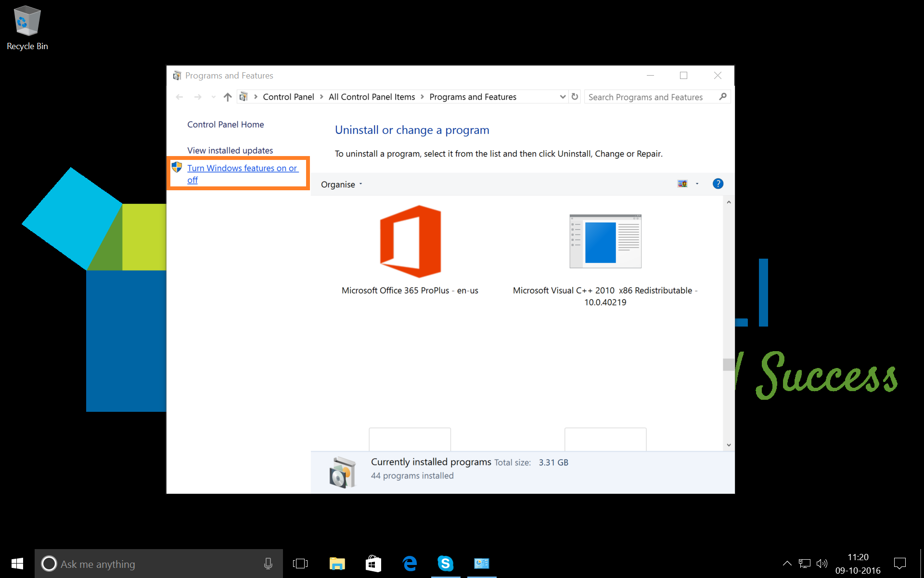Show hidden system tray icons
Image resolution: width=924 pixels, height=578 pixels.
tap(787, 563)
